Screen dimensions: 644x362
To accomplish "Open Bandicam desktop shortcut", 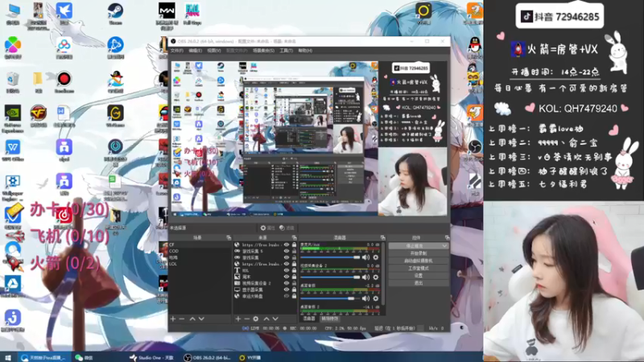I will pyautogui.click(x=64, y=82).
